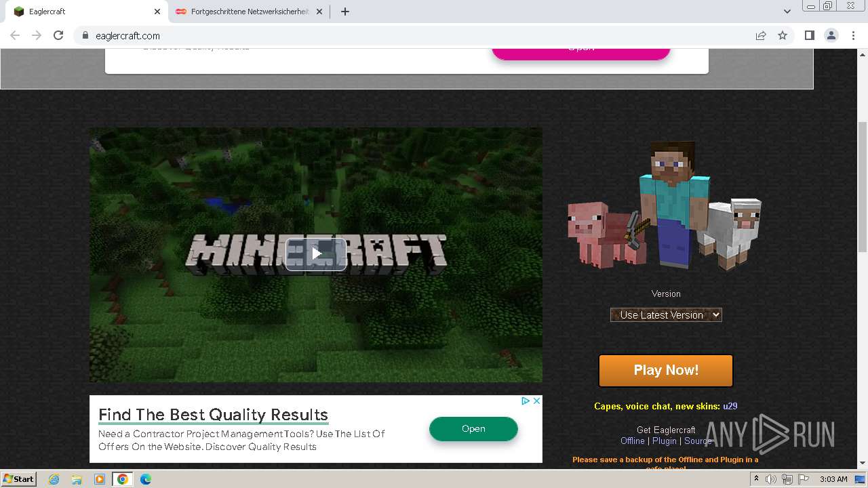Share this page icon in address bar
Image resolution: width=868 pixels, height=488 pixels.
click(x=761, y=35)
